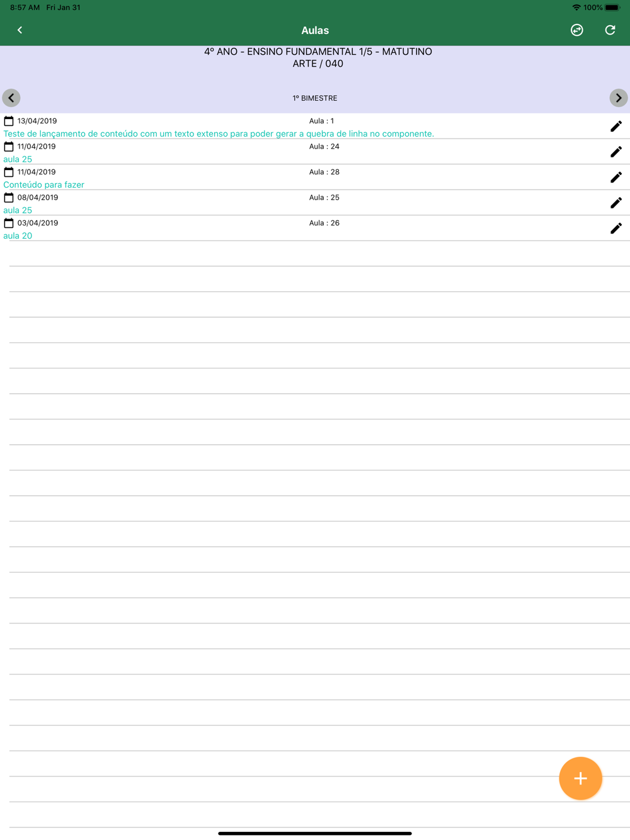Tap the calendar icon on the Aula 24 row
This screenshot has width=630, height=840.
tap(9, 146)
